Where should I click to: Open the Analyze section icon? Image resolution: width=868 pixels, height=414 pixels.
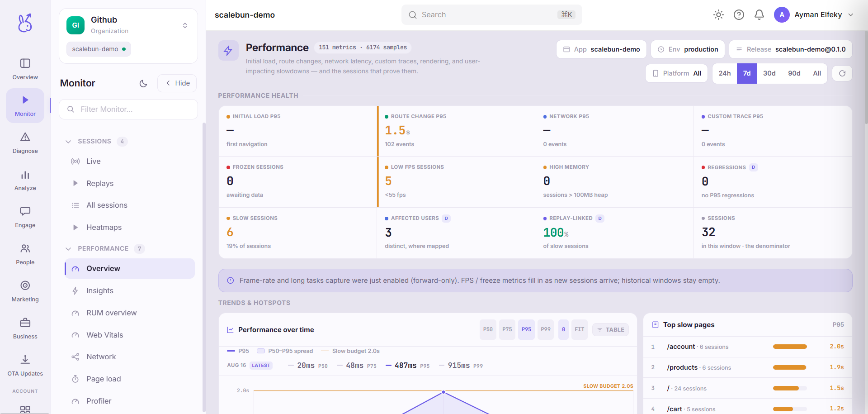(x=25, y=180)
